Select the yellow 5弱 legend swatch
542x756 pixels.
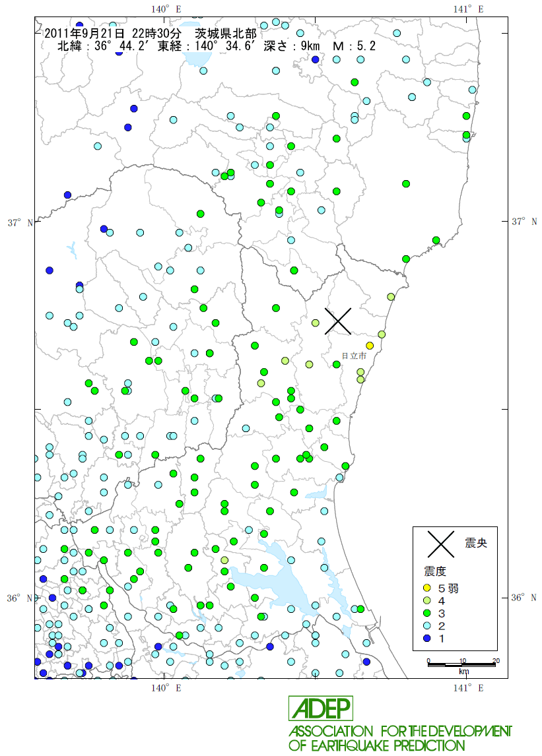click(426, 588)
